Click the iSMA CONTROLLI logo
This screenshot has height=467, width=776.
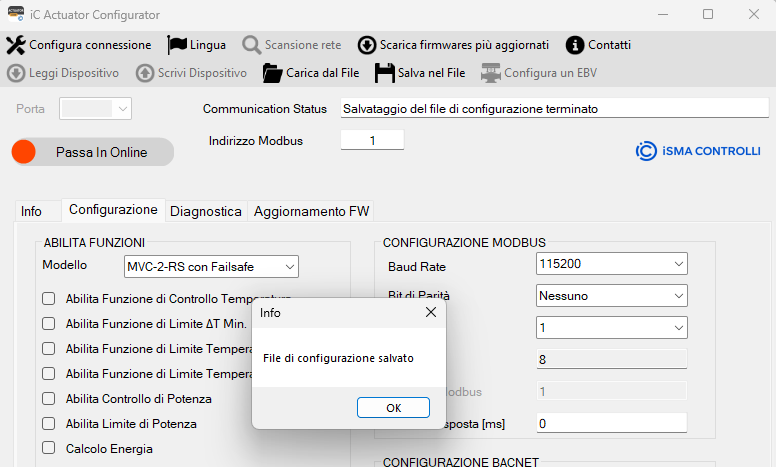(x=698, y=151)
